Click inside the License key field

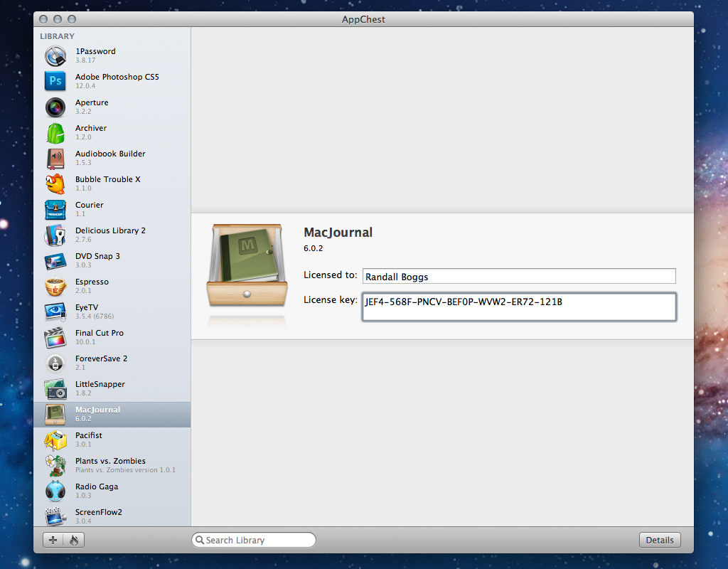pyautogui.click(x=519, y=307)
